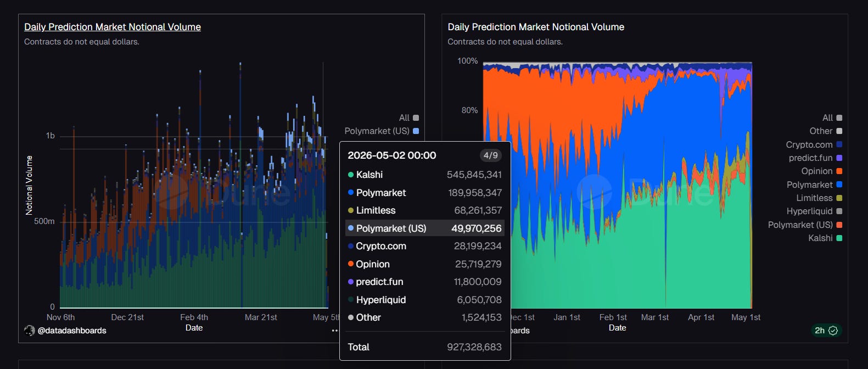Click the @datadashboards author avatar icon
The image size is (868, 369).
tap(30, 331)
